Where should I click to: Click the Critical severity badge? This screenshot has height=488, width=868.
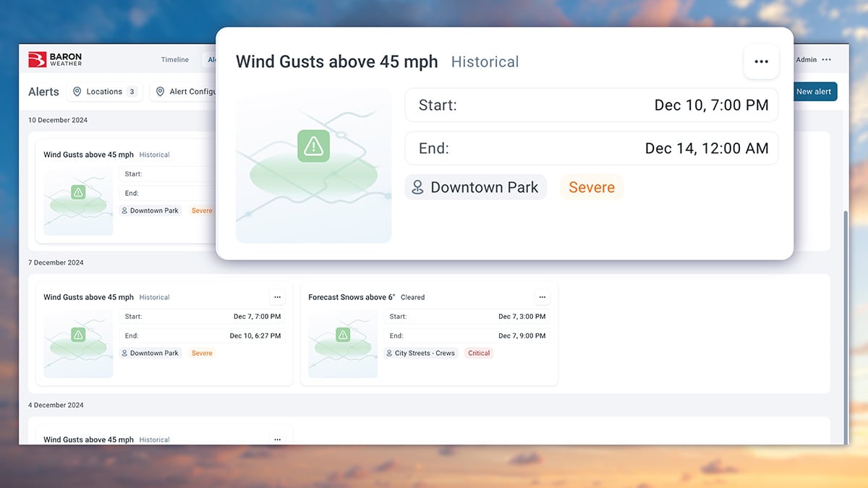[x=479, y=354]
